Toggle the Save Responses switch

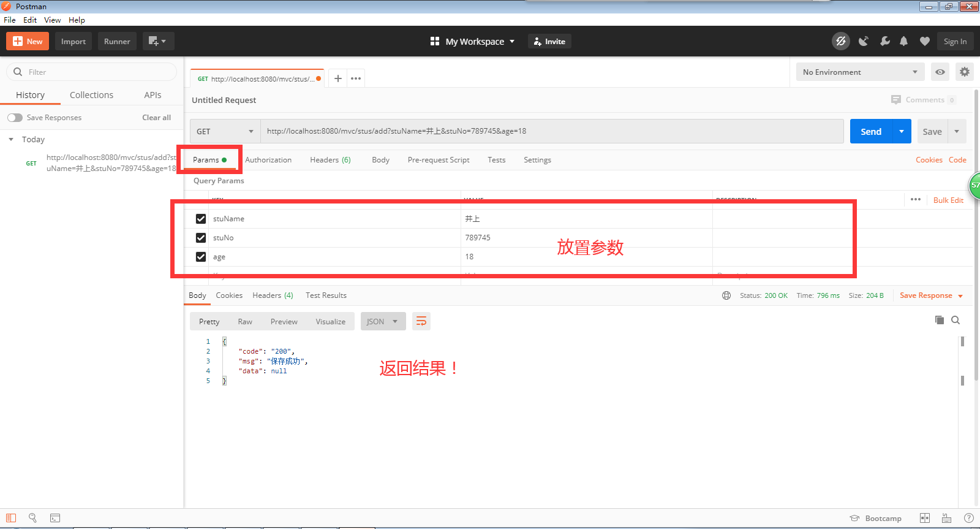[x=15, y=118]
